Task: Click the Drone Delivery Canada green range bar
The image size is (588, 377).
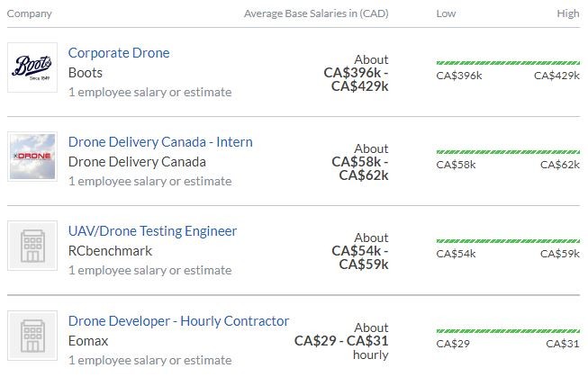Action: (x=508, y=152)
